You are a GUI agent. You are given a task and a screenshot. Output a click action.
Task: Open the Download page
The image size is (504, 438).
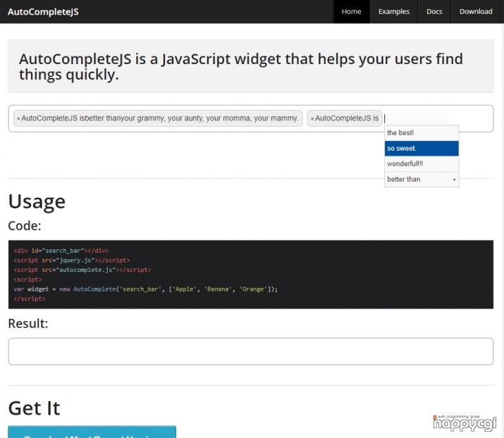pyautogui.click(x=476, y=11)
